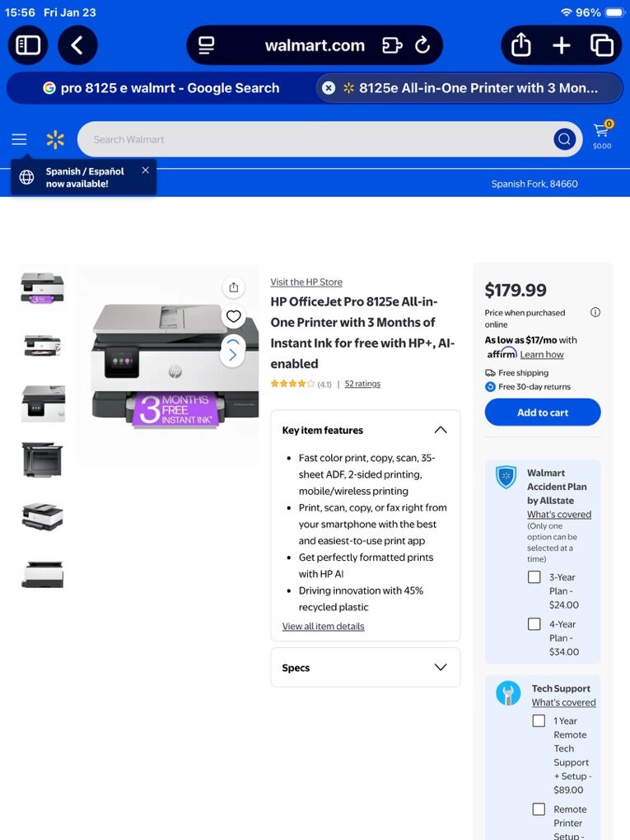Image resolution: width=630 pixels, height=840 pixels.
Task: Add the printer to cart
Action: (x=543, y=413)
